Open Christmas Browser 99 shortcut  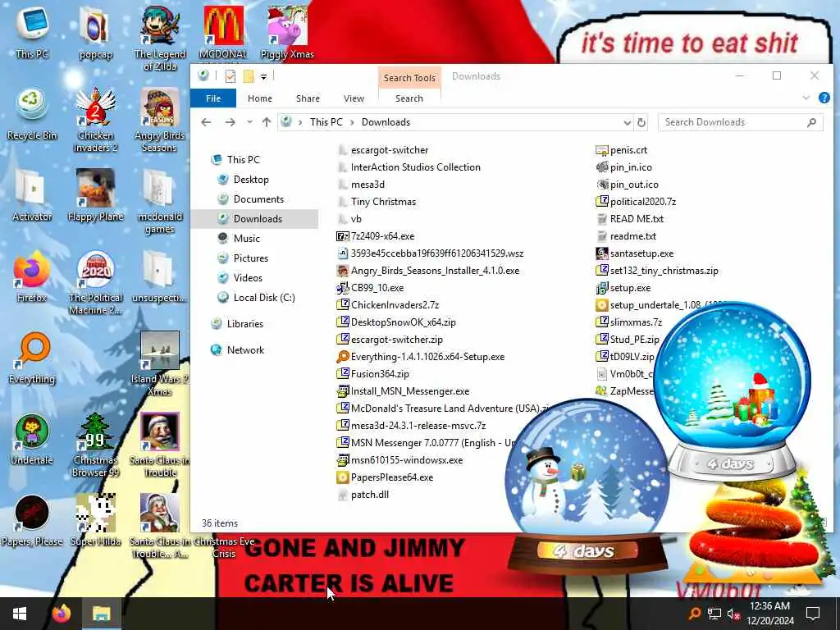pos(95,445)
